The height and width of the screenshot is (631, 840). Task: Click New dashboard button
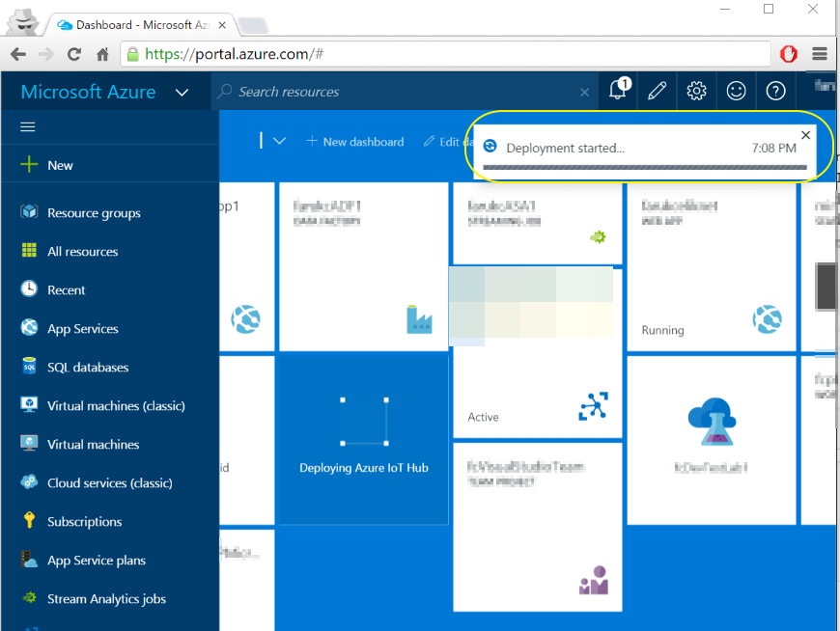[354, 141]
